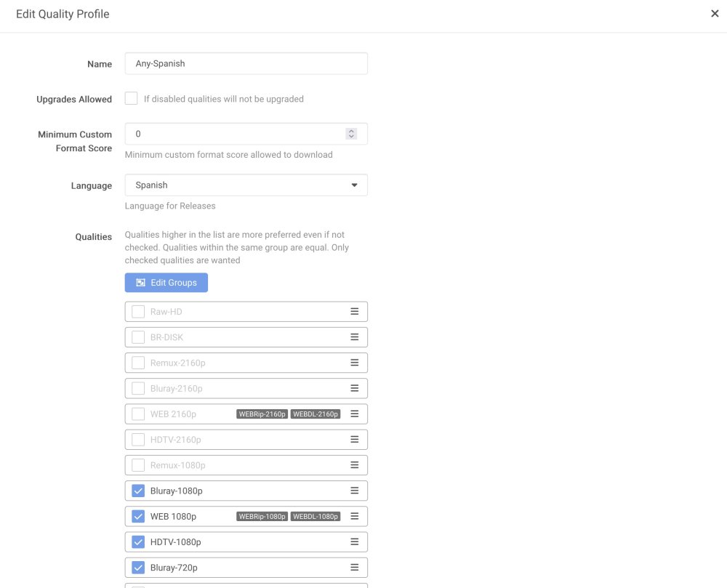Click the Edit Groups button

166,283
